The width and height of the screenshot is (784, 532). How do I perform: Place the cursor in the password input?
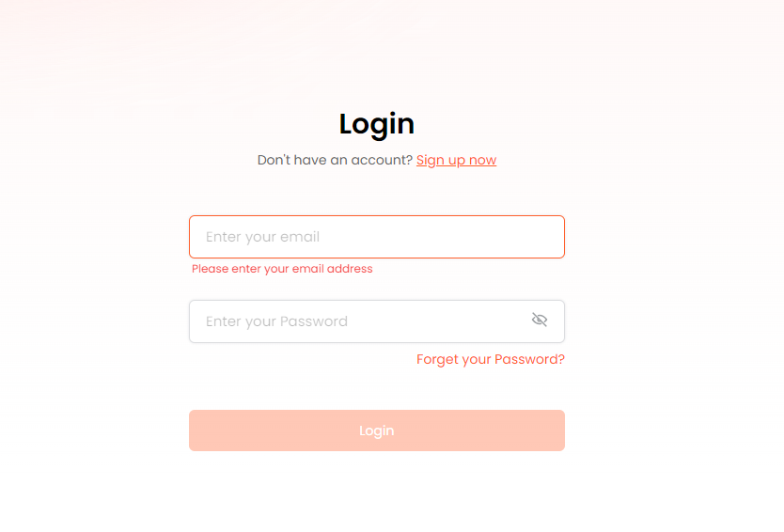click(x=357, y=321)
